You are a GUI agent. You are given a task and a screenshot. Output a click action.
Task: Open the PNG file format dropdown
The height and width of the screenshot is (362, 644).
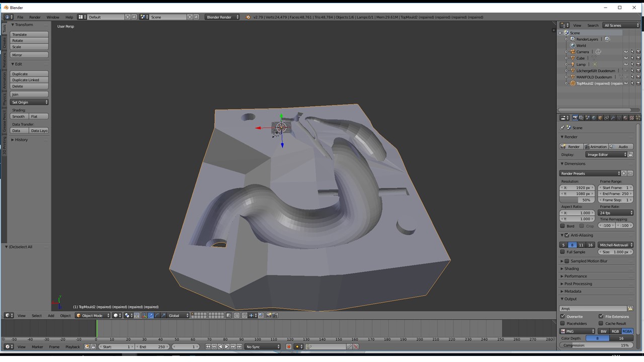tap(578, 331)
